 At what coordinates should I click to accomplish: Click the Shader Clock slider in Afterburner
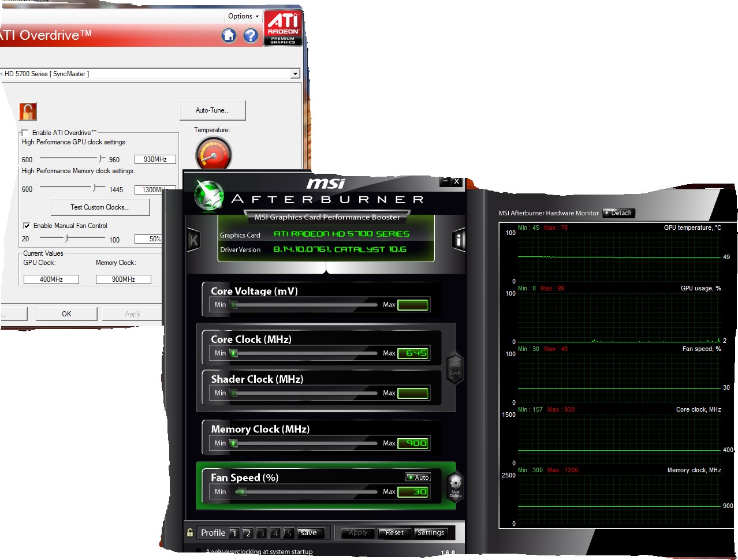pos(304,393)
